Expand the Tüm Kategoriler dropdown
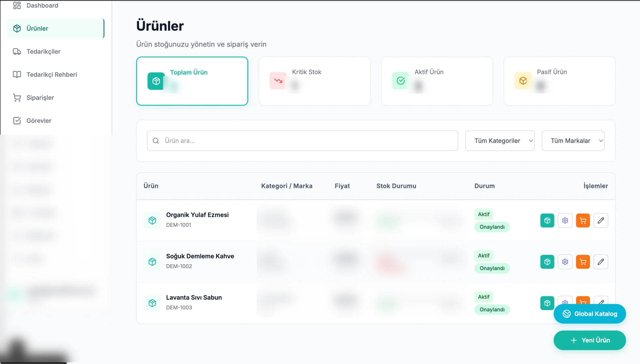This screenshot has width=640, height=364. click(500, 141)
